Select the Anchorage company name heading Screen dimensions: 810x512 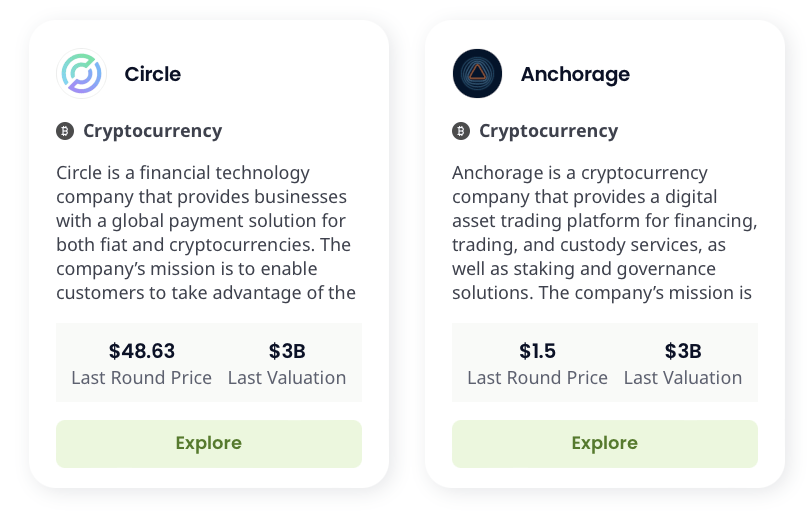pos(575,75)
